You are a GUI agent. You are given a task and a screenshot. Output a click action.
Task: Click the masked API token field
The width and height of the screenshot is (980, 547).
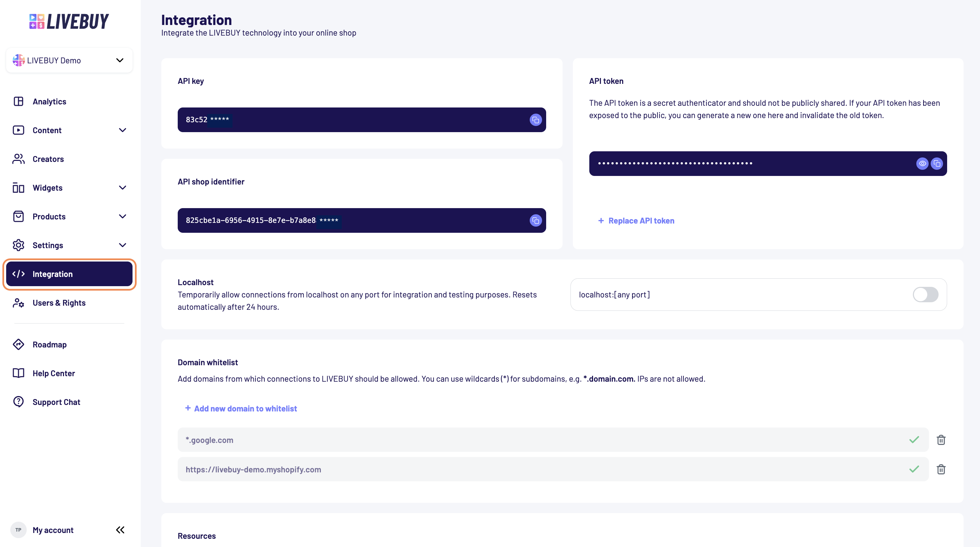tap(768, 164)
